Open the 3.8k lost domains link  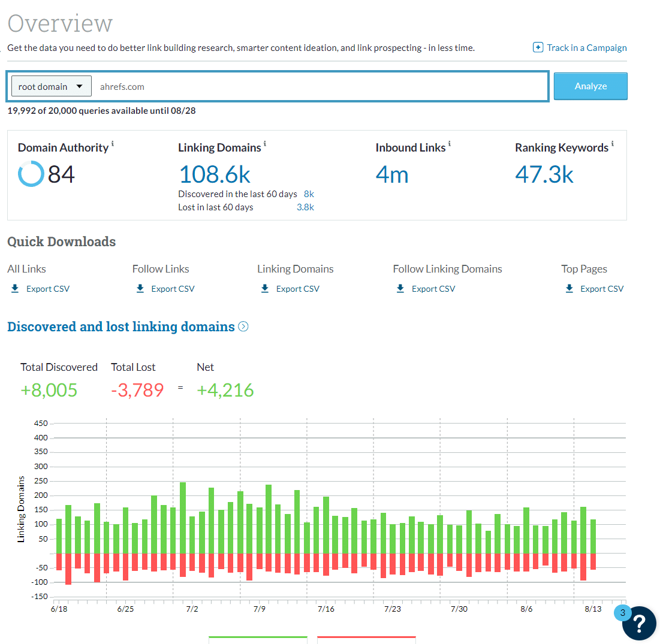pyautogui.click(x=305, y=207)
